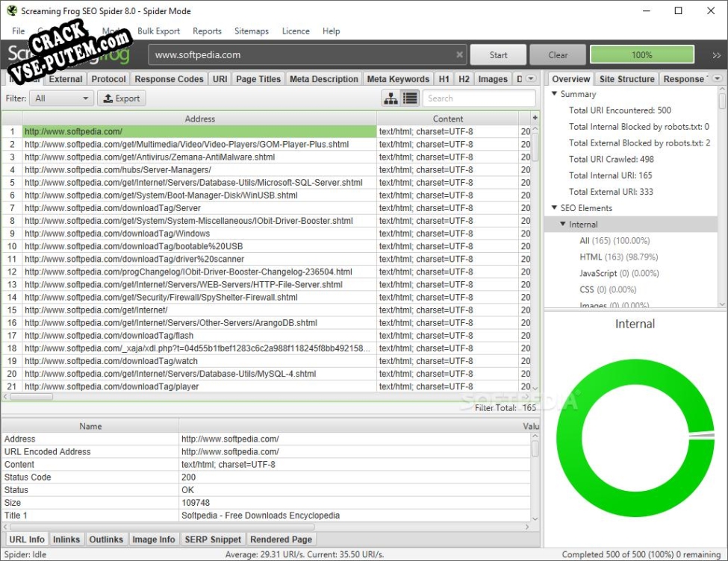728x561 pixels.
Task: Click the Clear button
Action: 558,54
